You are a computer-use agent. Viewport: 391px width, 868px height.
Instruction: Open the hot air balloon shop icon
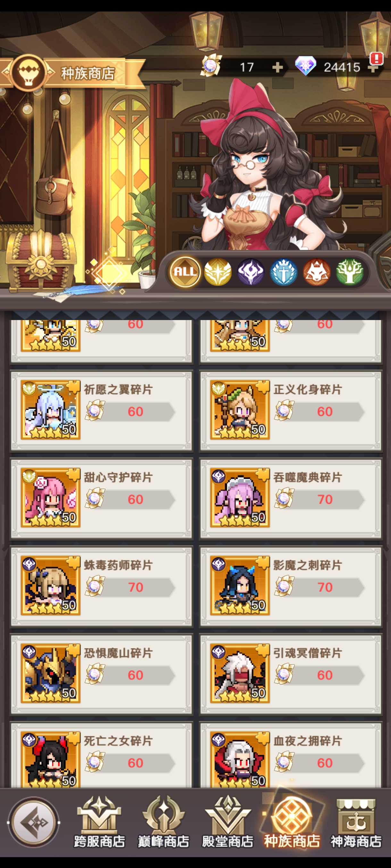(29, 72)
